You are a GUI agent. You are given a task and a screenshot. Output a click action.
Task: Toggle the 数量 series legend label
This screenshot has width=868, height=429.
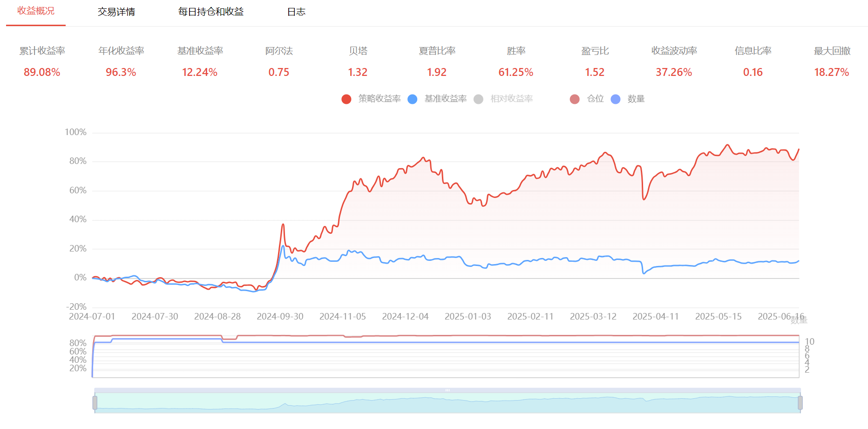(x=636, y=99)
